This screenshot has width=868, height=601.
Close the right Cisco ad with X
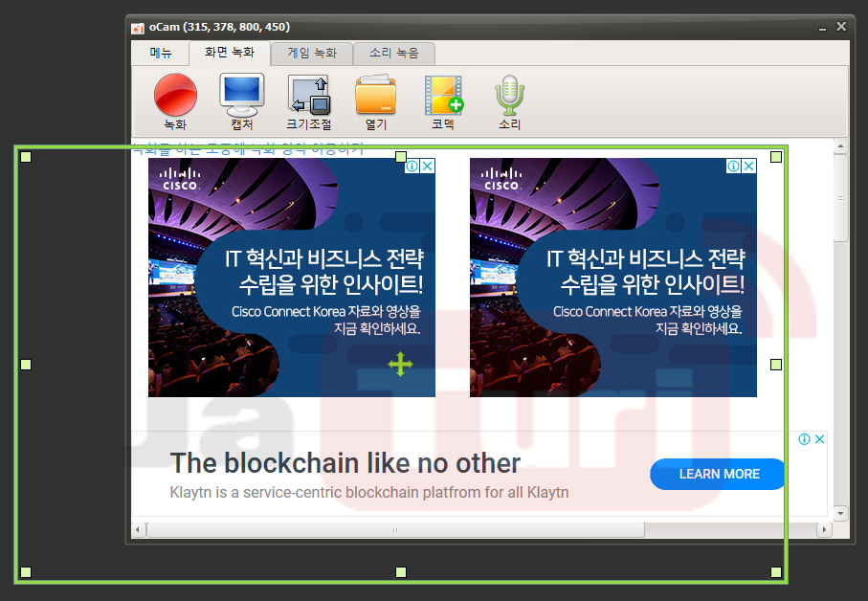point(749,166)
